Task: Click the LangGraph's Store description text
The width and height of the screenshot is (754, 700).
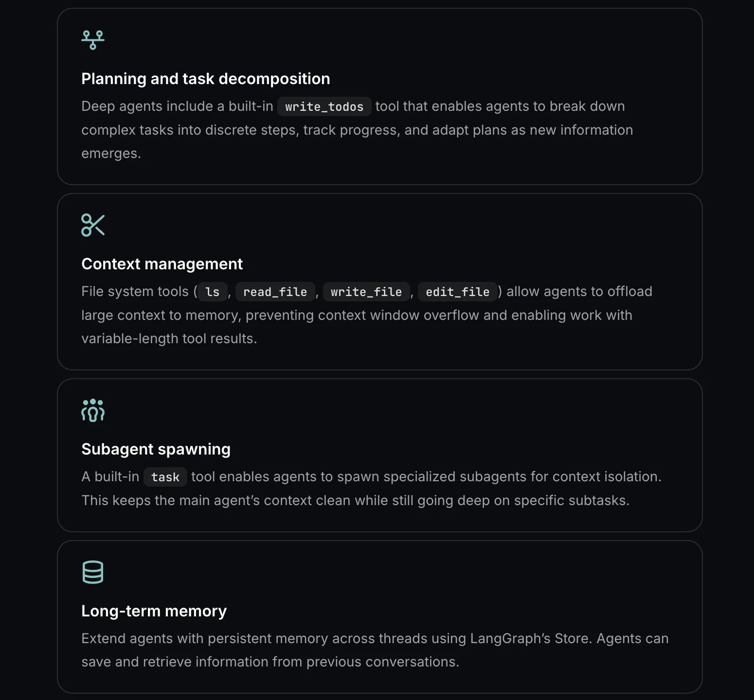Action: [x=375, y=639]
